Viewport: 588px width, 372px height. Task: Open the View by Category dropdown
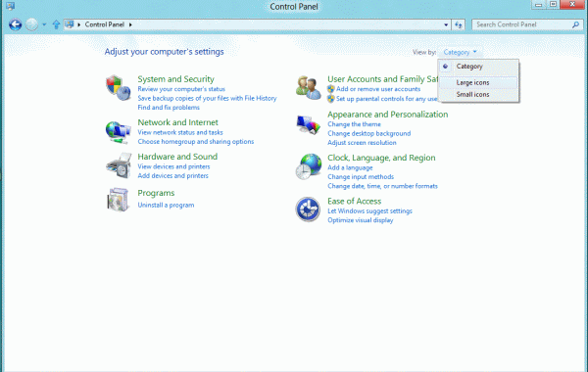460,52
